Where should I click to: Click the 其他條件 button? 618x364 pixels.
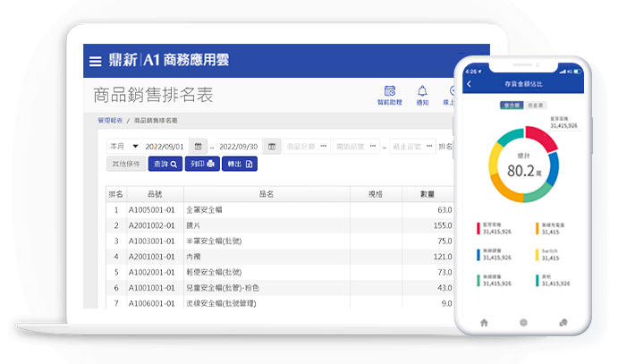click(x=126, y=164)
